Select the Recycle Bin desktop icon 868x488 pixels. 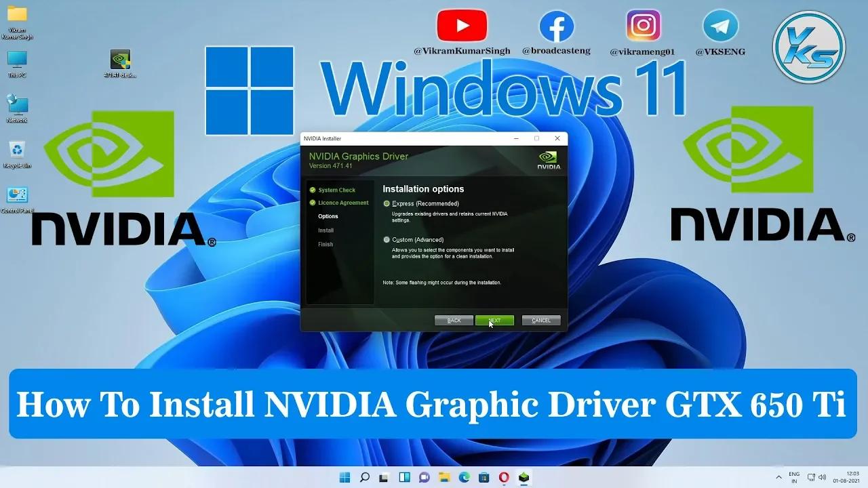[x=17, y=154]
